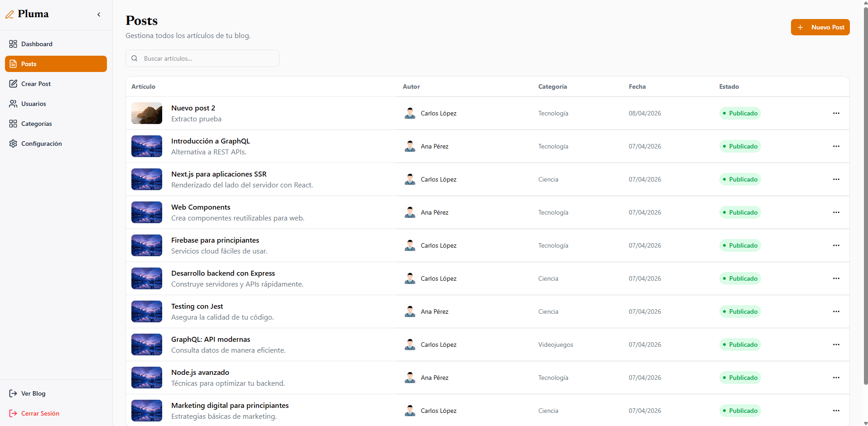Navigate to Categorías

click(56, 124)
